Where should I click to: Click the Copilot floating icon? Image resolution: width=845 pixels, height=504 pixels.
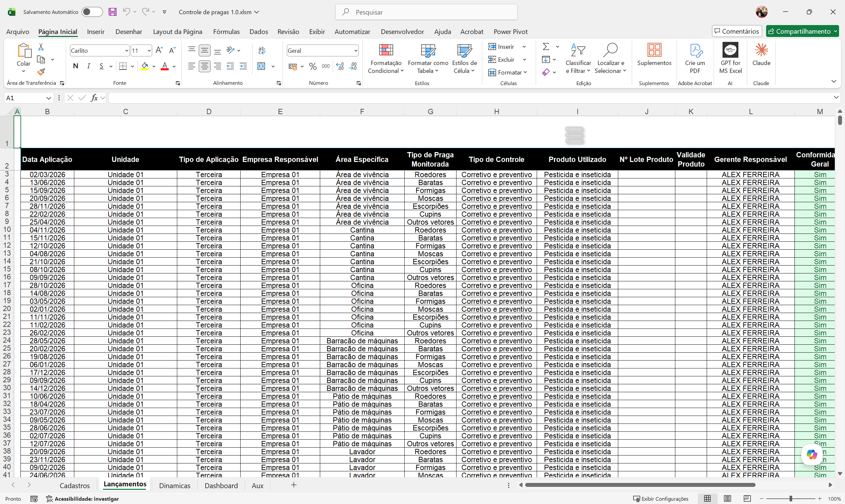click(x=812, y=454)
